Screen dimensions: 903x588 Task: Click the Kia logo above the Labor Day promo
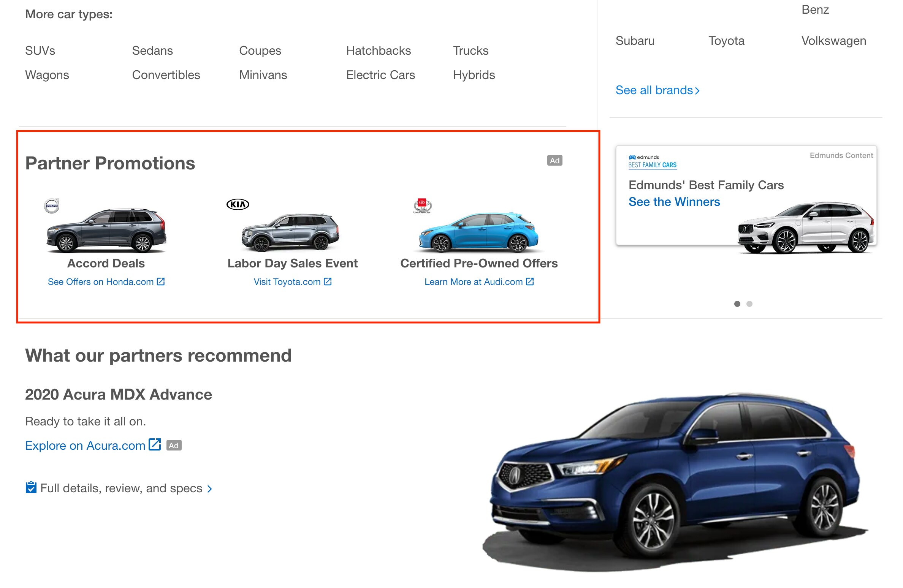pos(238,204)
